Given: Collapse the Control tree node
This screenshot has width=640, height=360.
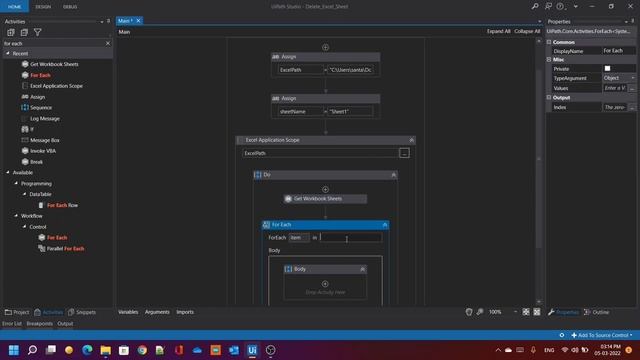Looking at the screenshot, I should click(24, 227).
